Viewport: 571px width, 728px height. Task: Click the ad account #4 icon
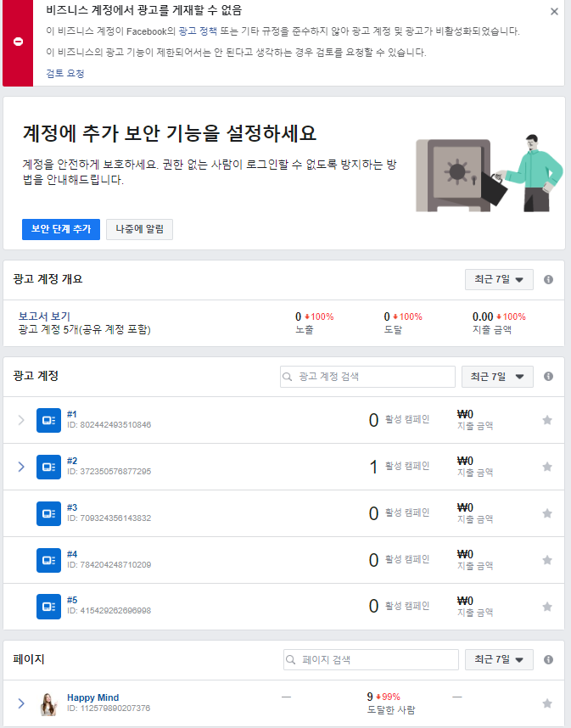click(x=48, y=560)
